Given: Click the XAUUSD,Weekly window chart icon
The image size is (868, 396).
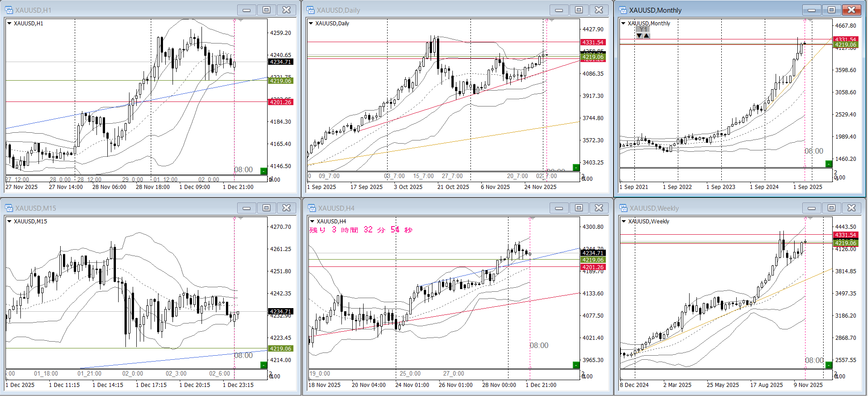Looking at the screenshot, I should pyautogui.click(x=623, y=208).
